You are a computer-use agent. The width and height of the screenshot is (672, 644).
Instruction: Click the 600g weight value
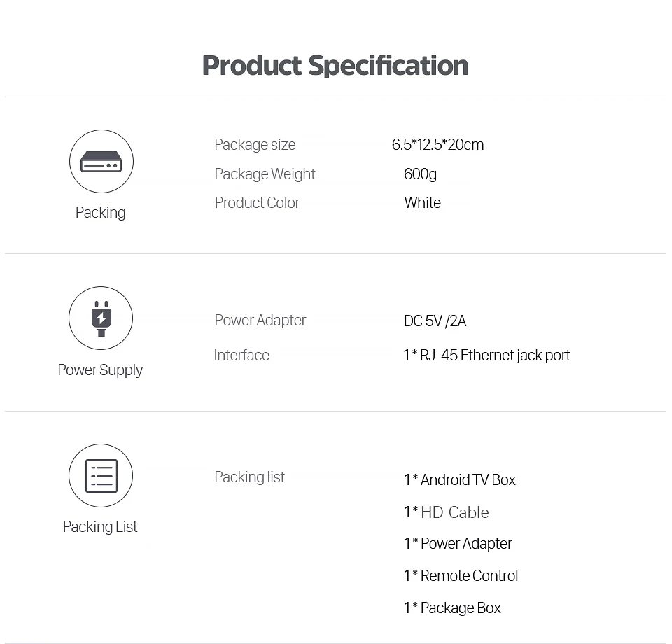click(x=420, y=174)
